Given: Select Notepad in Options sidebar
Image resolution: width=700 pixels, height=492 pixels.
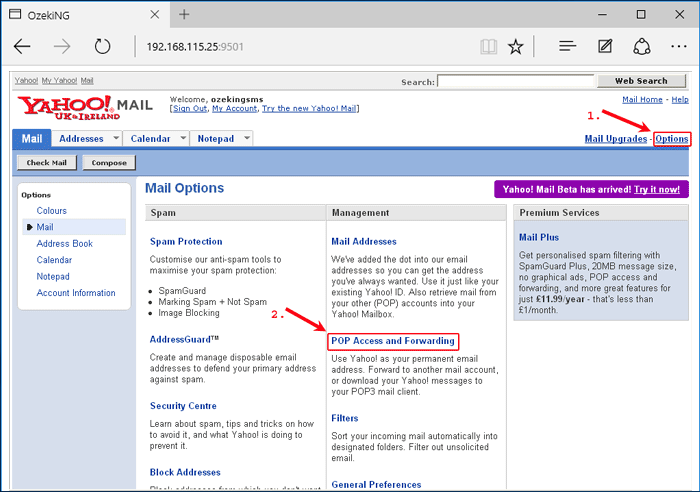Looking at the screenshot, I should pos(53,276).
